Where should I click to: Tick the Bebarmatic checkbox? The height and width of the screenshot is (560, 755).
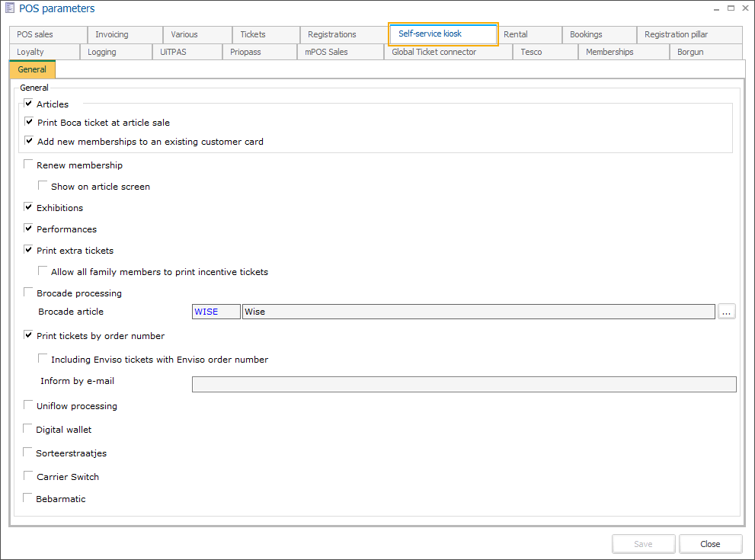pos(28,498)
